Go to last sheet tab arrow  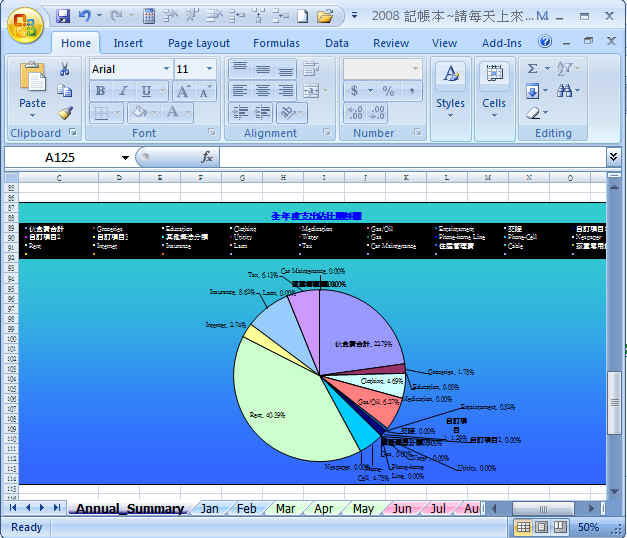57,508
